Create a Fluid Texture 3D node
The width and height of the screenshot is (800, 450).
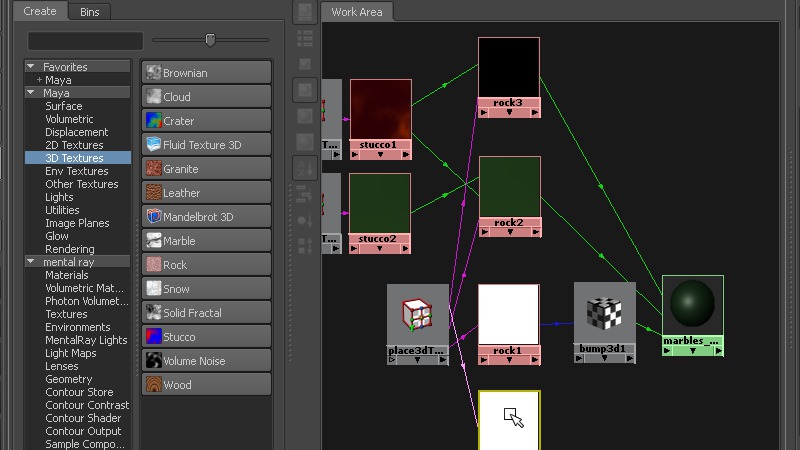click(206, 145)
